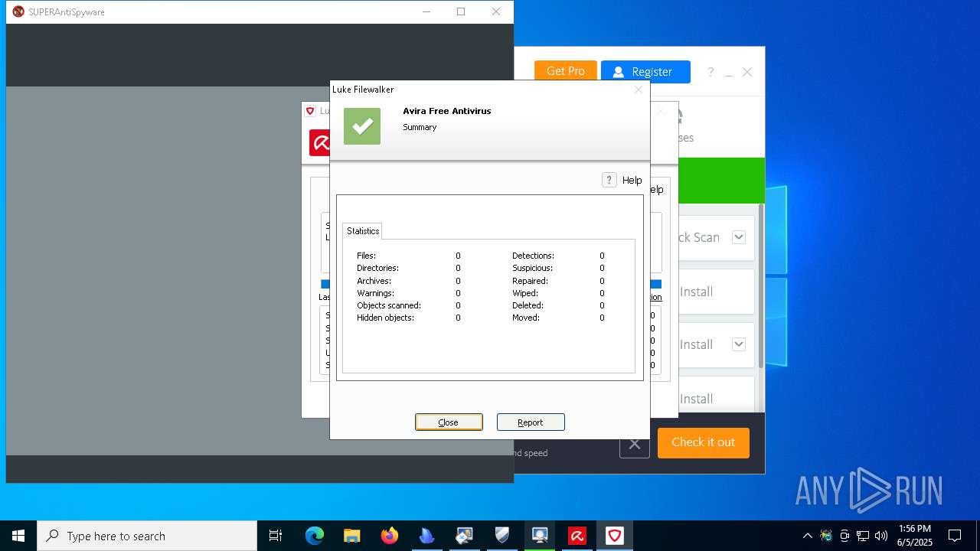Open the installer setup icon on taskbar
The height and width of the screenshot is (551, 980).
pos(465,536)
